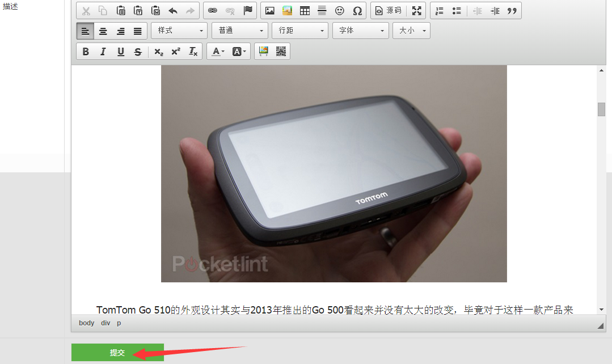Toggle align right

(x=121, y=31)
